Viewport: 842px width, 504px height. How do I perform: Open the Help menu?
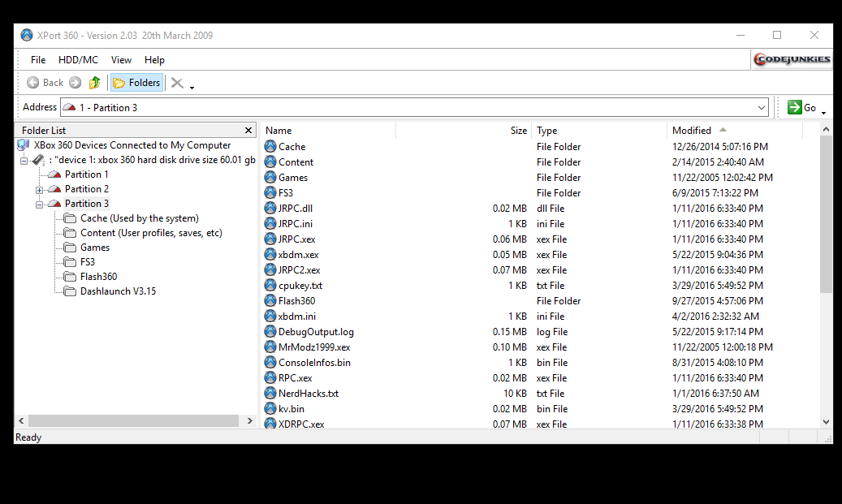click(154, 60)
